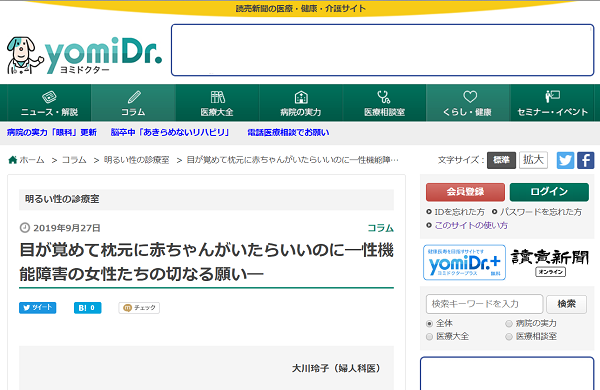Click the 会員登録 button

[465, 192]
